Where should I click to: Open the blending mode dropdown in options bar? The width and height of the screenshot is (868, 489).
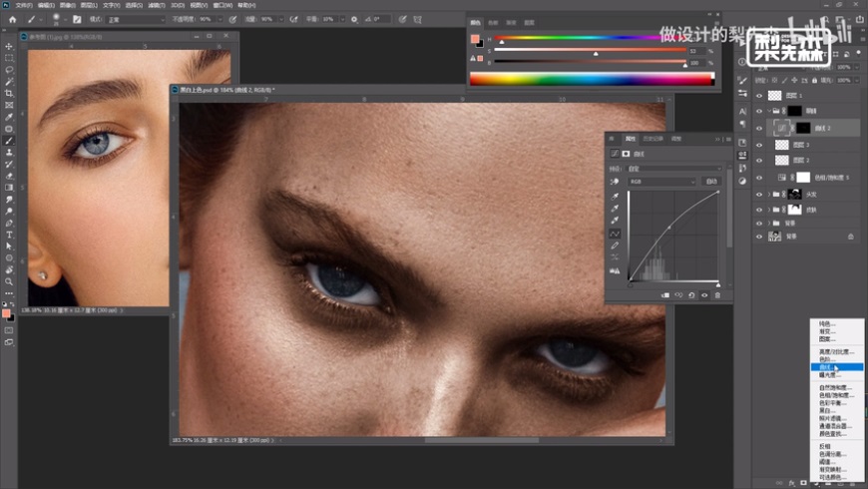pyautogui.click(x=136, y=19)
